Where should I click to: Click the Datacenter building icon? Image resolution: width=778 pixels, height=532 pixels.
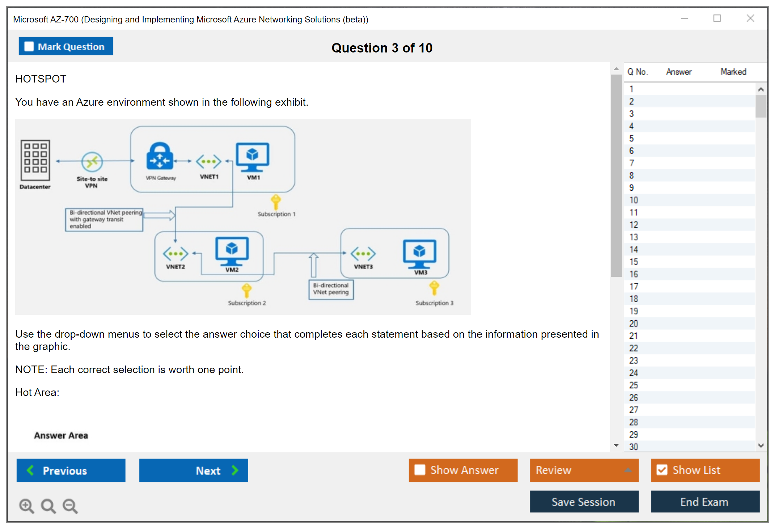tap(35, 160)
